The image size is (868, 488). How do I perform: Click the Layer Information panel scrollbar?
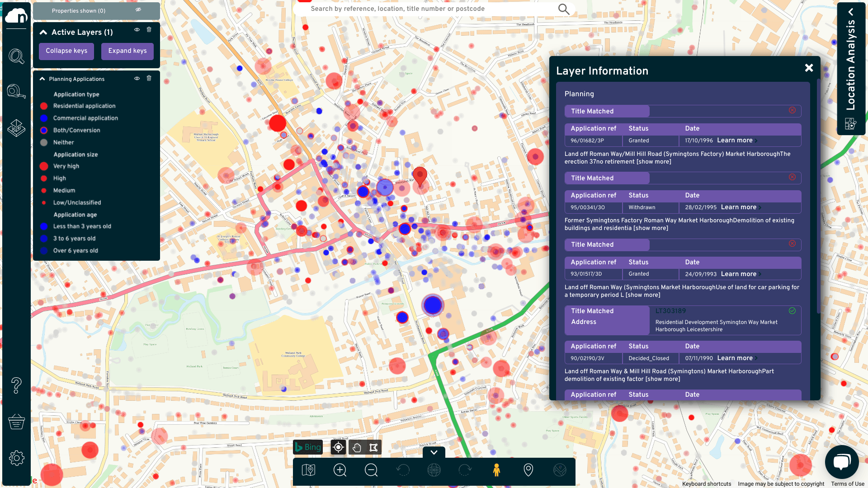click(x=818, y=197)
